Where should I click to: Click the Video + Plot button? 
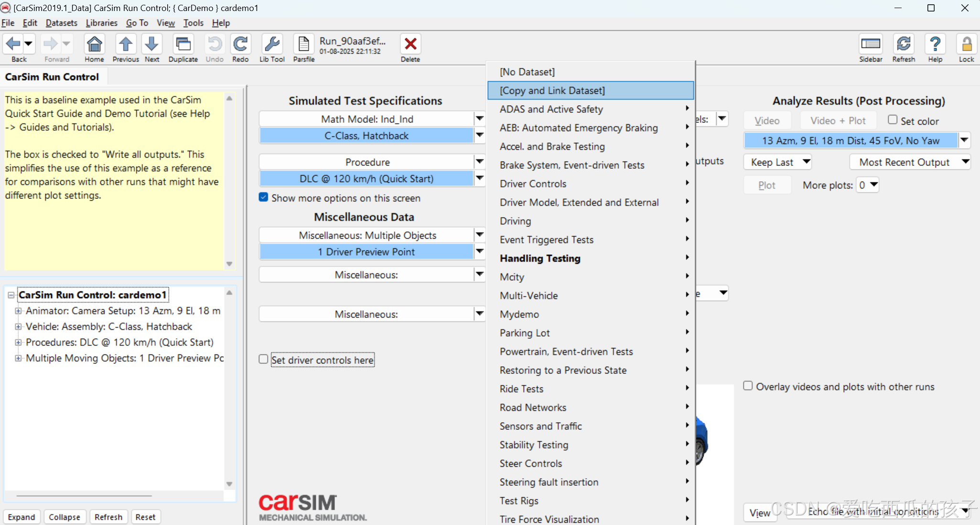(x=838, y=121)
